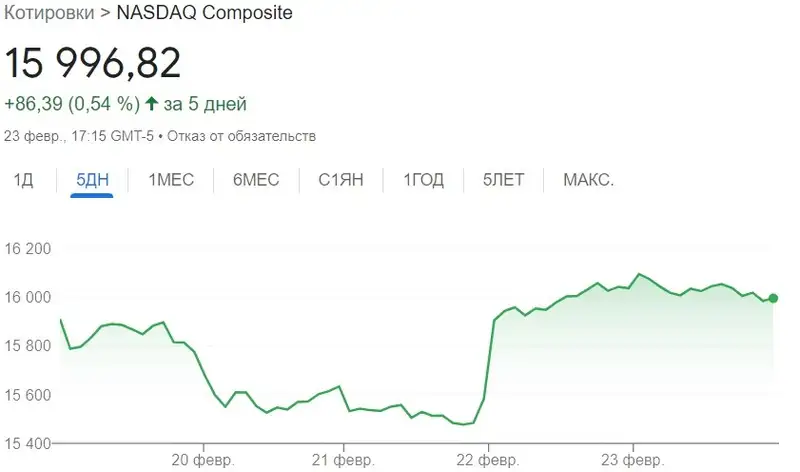The image size is (800, 472).
Task: Show the 1МЕС chart range
Action: [x=171, y=181]
